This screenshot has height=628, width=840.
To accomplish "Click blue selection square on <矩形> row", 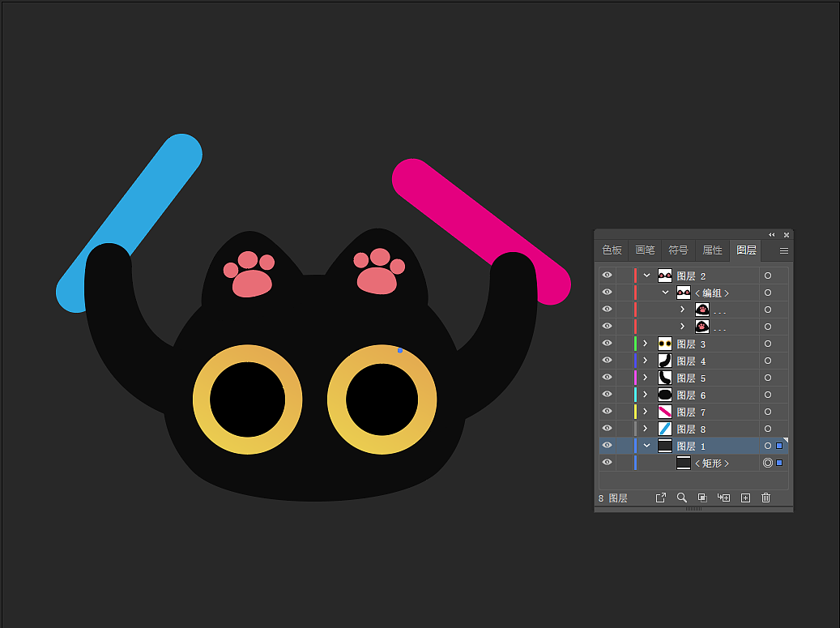I will [x=779, y=463].
